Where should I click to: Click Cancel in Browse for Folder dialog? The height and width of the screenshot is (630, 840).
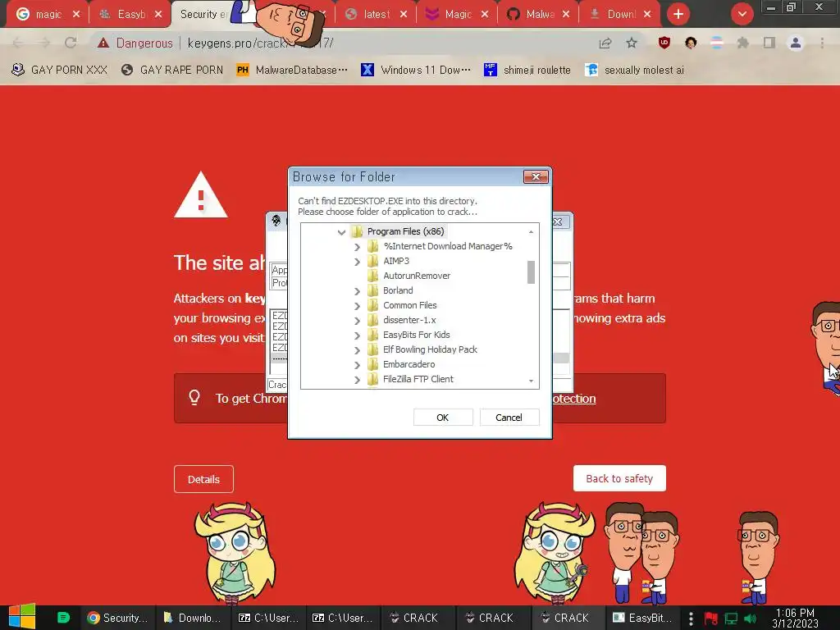pyautogui.click(x=509, y=418)
